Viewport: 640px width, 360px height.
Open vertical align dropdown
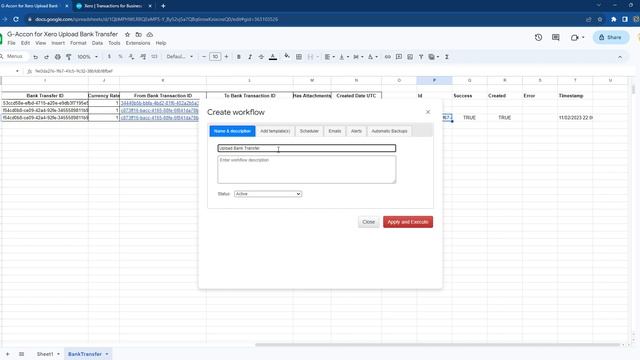point(344,57)
